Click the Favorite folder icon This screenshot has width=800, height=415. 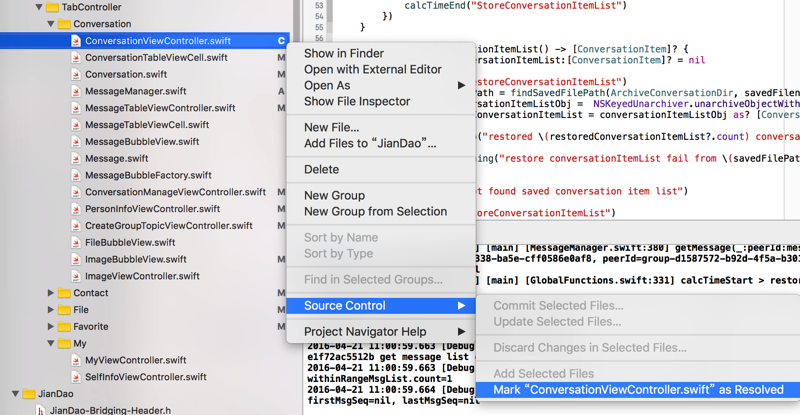click(63, 326)
